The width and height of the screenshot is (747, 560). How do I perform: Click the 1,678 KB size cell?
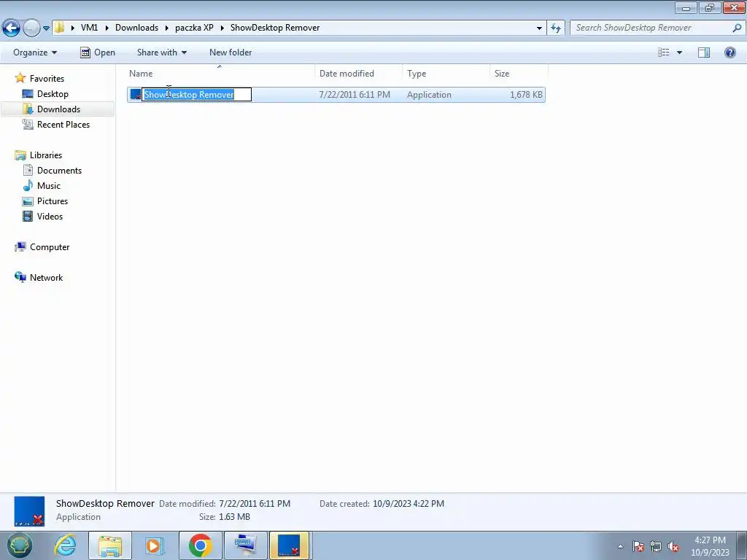click(526, 94)
